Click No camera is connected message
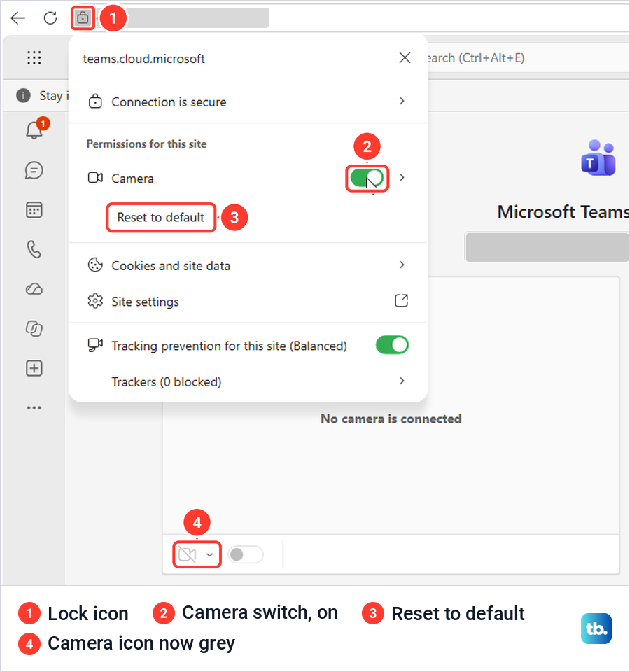This screenshot has height=672, width=630. [x=391, y=419]
